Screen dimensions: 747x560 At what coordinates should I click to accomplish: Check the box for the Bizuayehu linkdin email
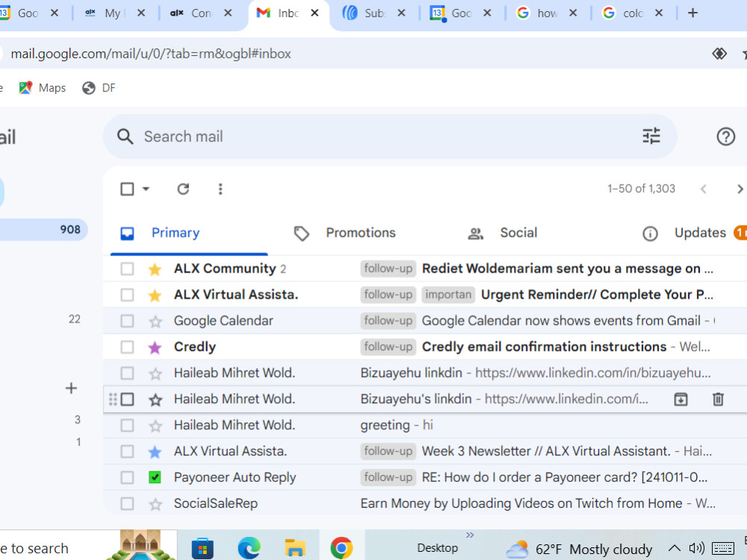tap(127, 373)
